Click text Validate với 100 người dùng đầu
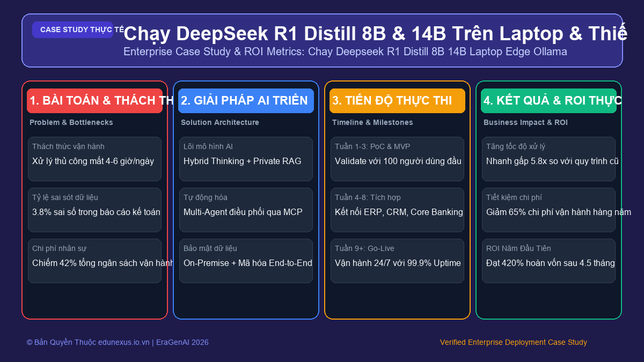Screen dimensions: 644x362 [398, 161]
